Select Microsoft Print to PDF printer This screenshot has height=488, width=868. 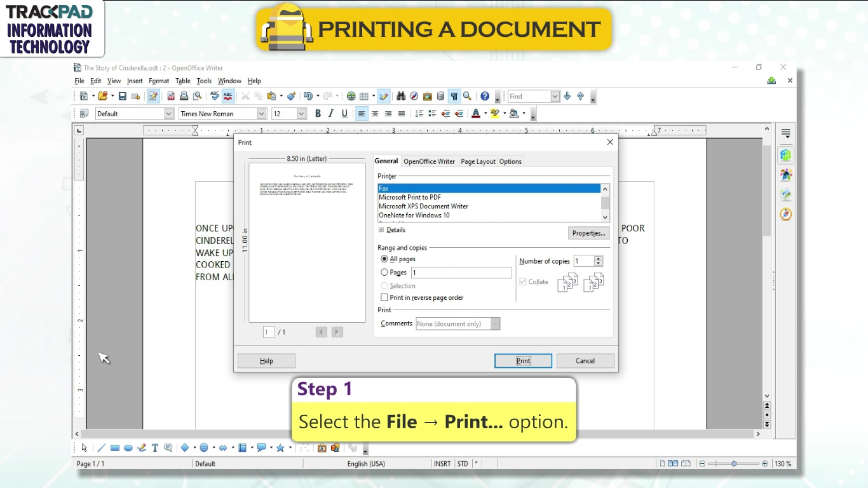(410, 198)
